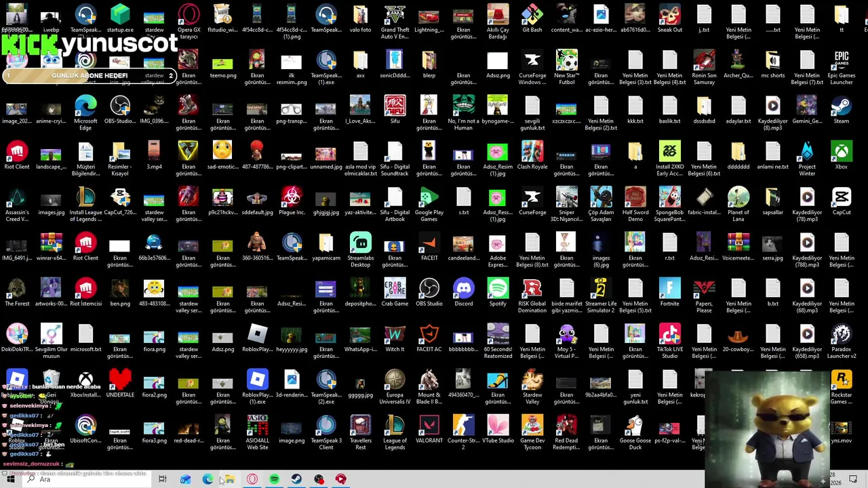The width and height of the screenshot is (868, 488).
Task: Select the Spotify desktop icon
Action: pyautogui.click(x=498, y=292)
